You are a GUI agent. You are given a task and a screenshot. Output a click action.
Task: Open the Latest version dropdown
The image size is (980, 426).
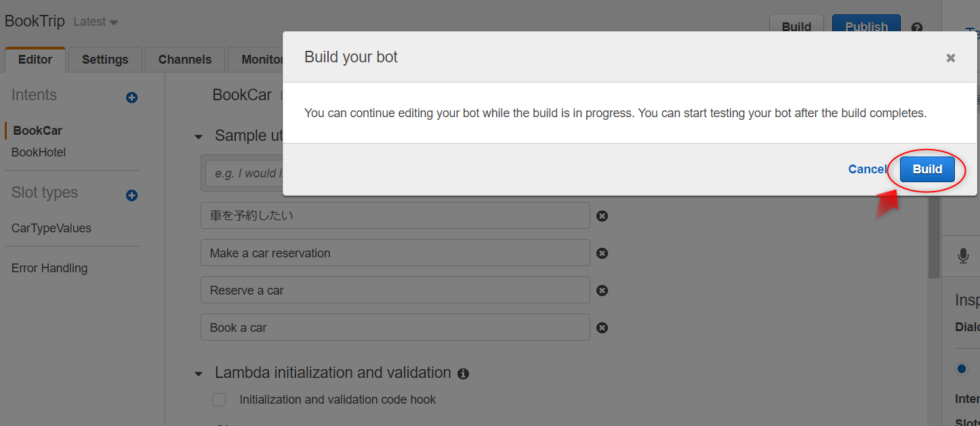pos(96,22)
